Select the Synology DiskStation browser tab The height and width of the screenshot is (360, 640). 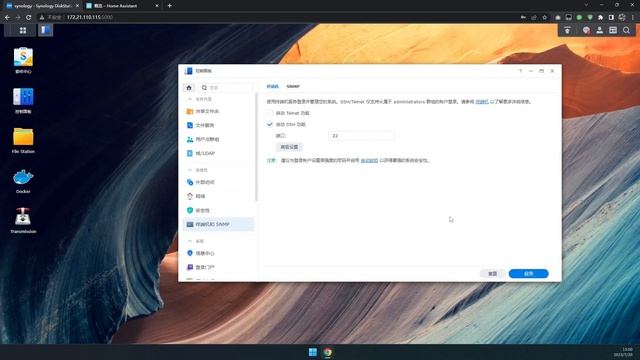pyautogui.click(x=42, y=6)
